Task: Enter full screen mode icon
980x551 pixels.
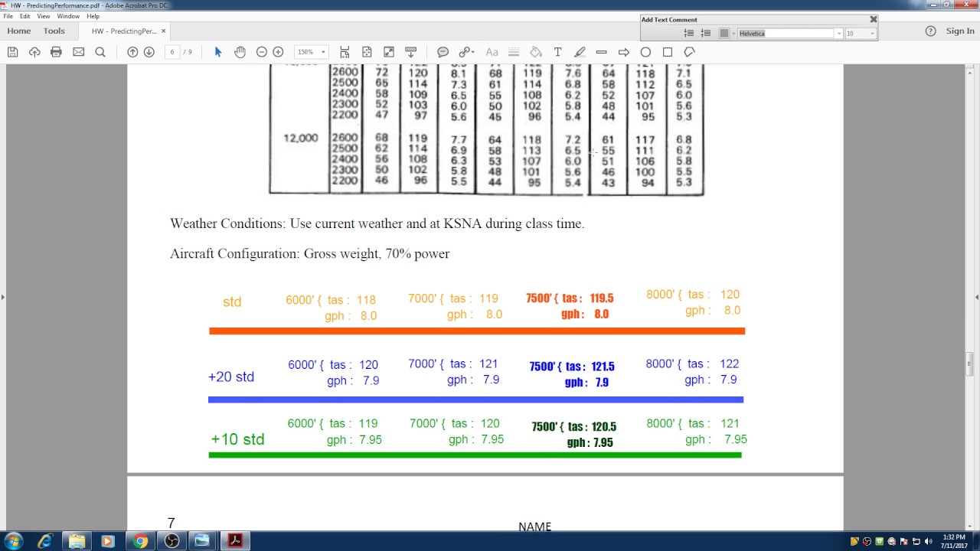Action: click(x=389, y=52)
